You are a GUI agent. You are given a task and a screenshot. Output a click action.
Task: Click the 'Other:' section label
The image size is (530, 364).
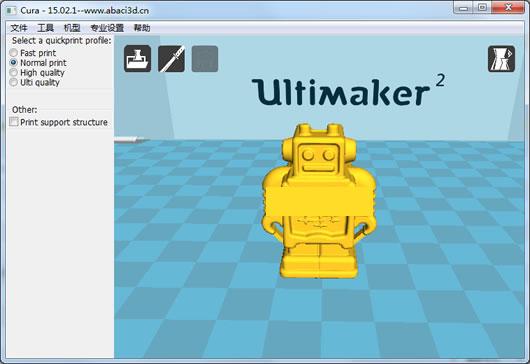point(25,110)
